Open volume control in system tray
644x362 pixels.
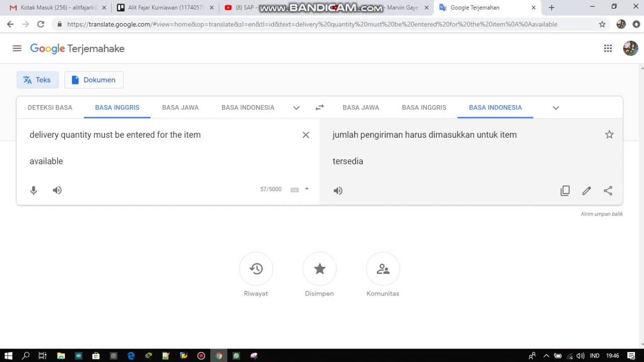(581, 356)
